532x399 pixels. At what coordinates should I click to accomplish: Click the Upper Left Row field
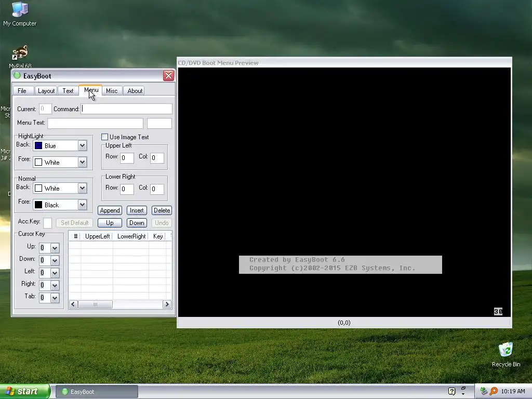point(127,158)
